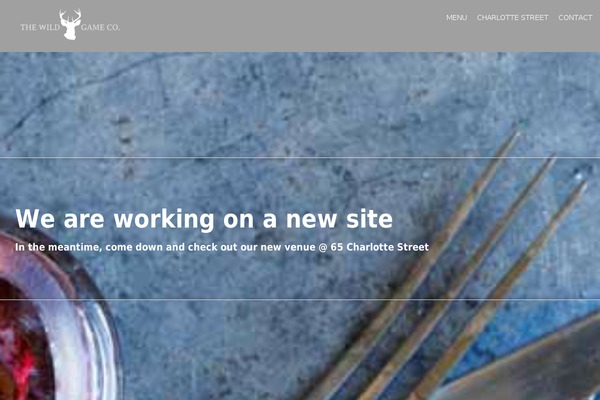Click the blue stone texture above the heading
Viewport: 600px width, 400px height.
pos(268,103)
